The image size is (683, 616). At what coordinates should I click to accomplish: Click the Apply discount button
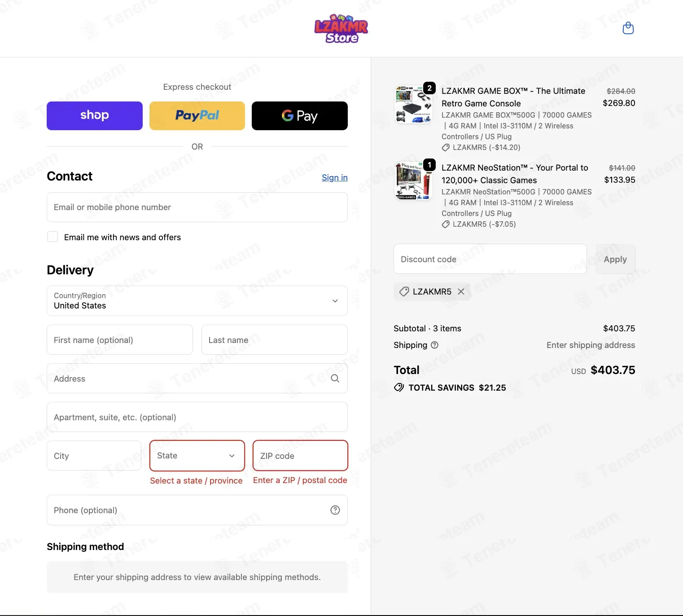pyautogui.click(x=615, y=259)
